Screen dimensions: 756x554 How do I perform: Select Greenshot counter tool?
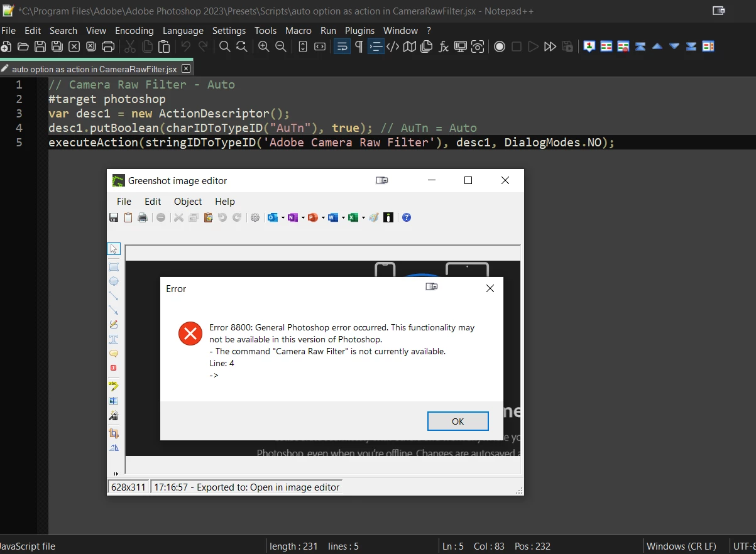[114, 368]
